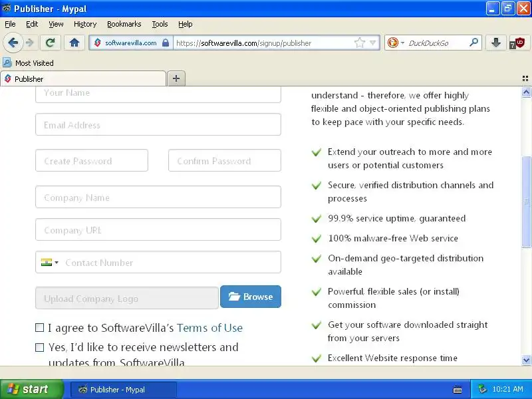Click the green checkmark beside 'Powerful, flexible sales'

(x=317, y=291)
